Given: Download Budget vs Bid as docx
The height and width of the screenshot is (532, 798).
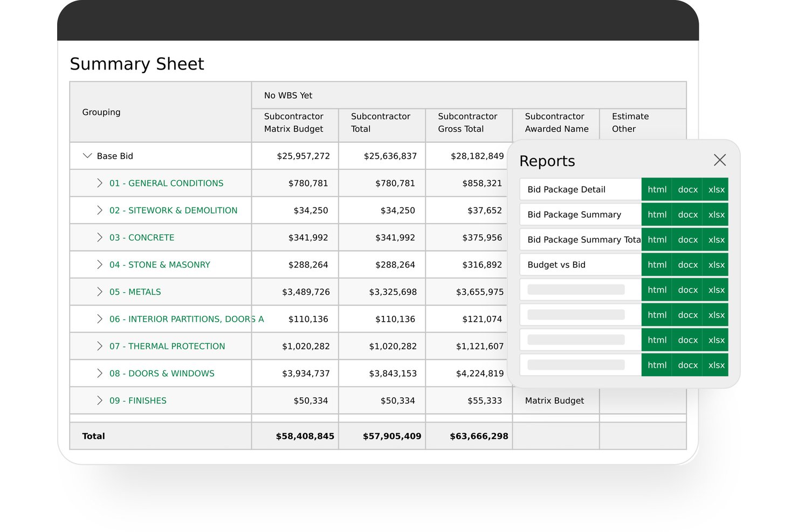Looking at the screenshot, I should (x=687, y=265).
